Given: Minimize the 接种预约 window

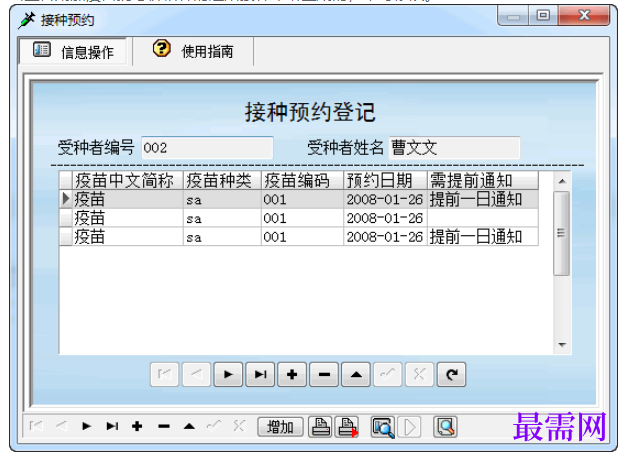Looking at the screenshot, I should click(x=513, y=16).
